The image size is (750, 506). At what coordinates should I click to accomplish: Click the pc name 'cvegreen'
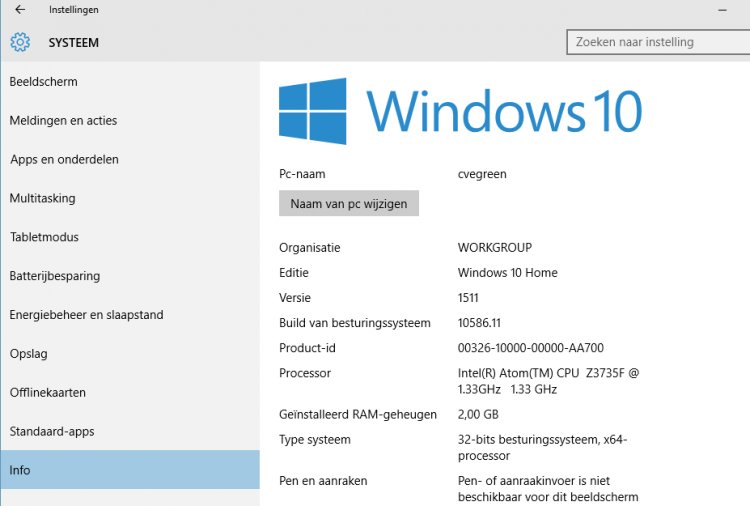[x=482, y=174]
